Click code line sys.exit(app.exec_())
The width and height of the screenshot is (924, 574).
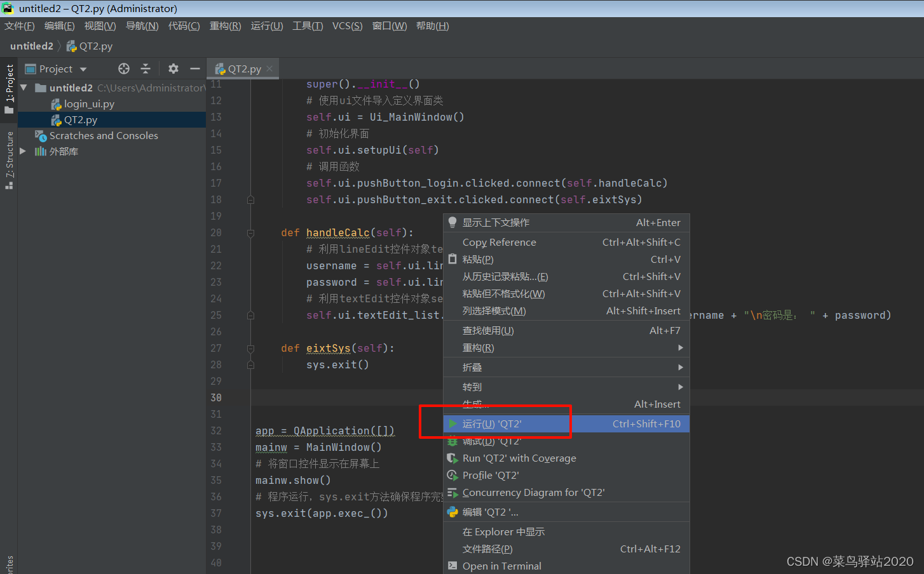[322, 513]
